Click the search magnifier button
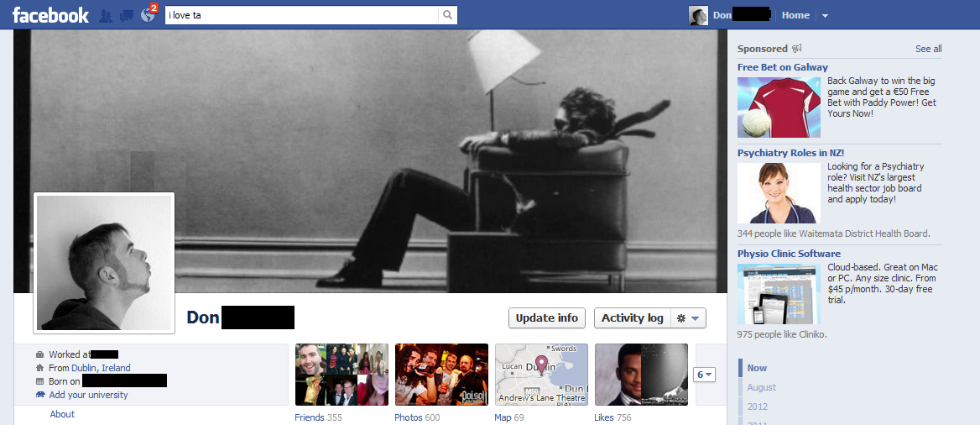This screenshot has height=425, width=980. click(x=448, y=15)
